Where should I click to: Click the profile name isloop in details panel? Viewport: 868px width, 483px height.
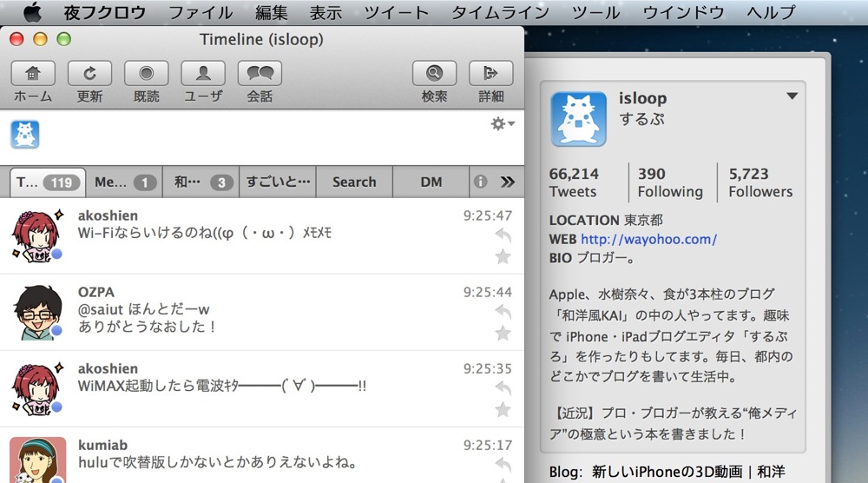click(x=642, y=98)
